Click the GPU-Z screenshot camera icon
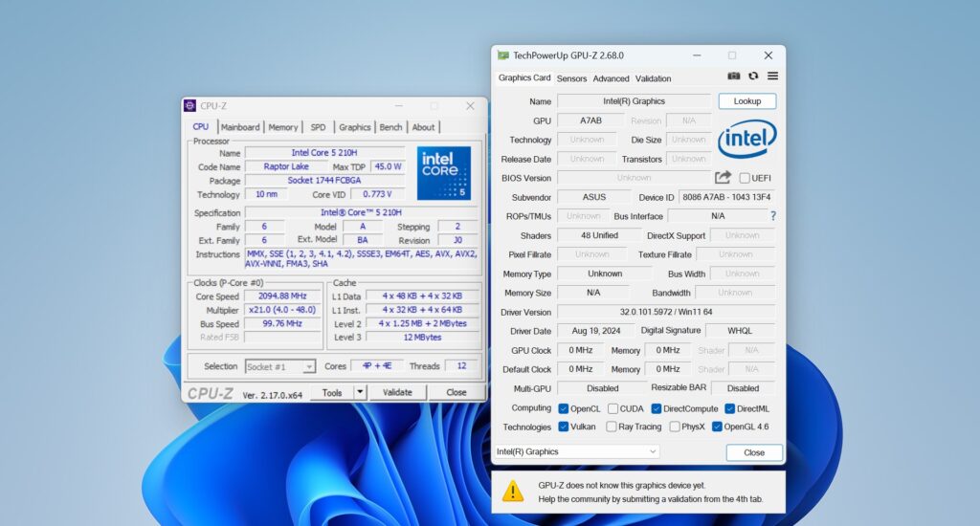Viewport: 980px width, 526px height. tap(734, 77)
